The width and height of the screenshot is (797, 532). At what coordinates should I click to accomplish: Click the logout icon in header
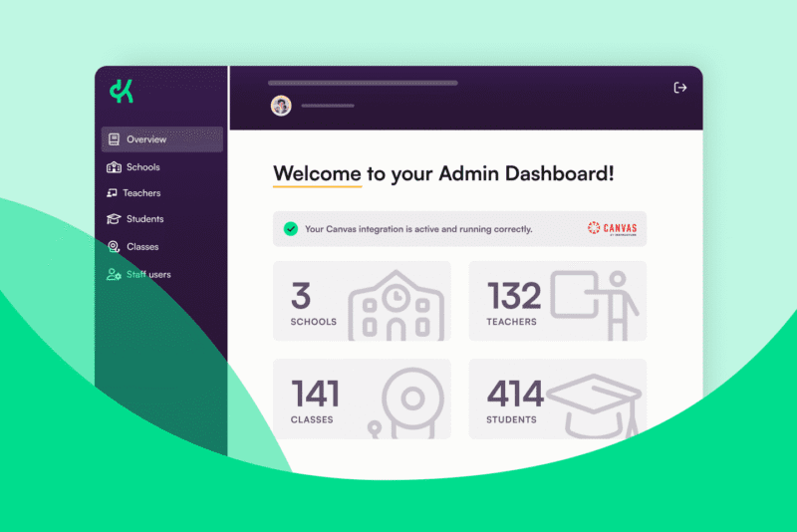[680, 88]
